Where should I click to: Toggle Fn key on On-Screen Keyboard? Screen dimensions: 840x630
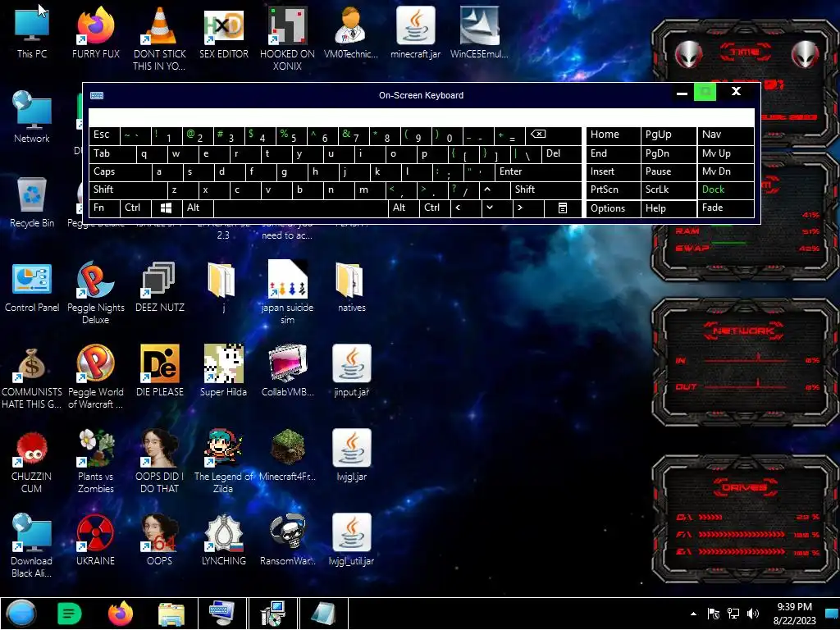pos(104,208)
